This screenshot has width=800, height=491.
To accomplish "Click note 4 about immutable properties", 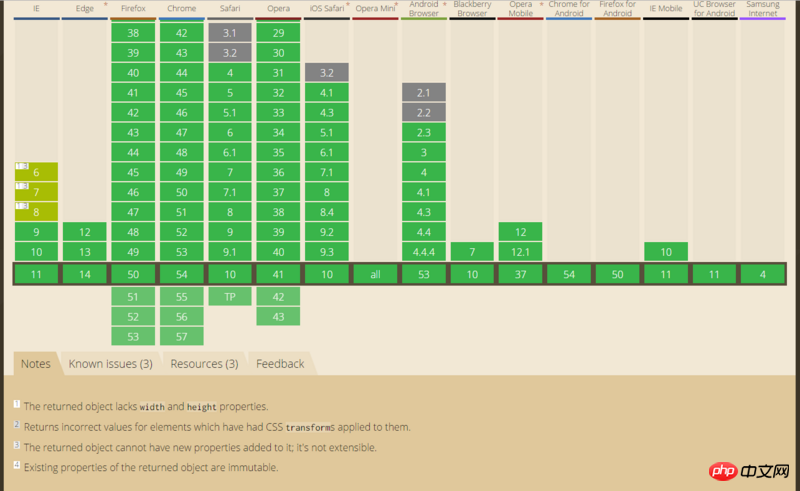I will pyautogui.click(x=146, y=467).
